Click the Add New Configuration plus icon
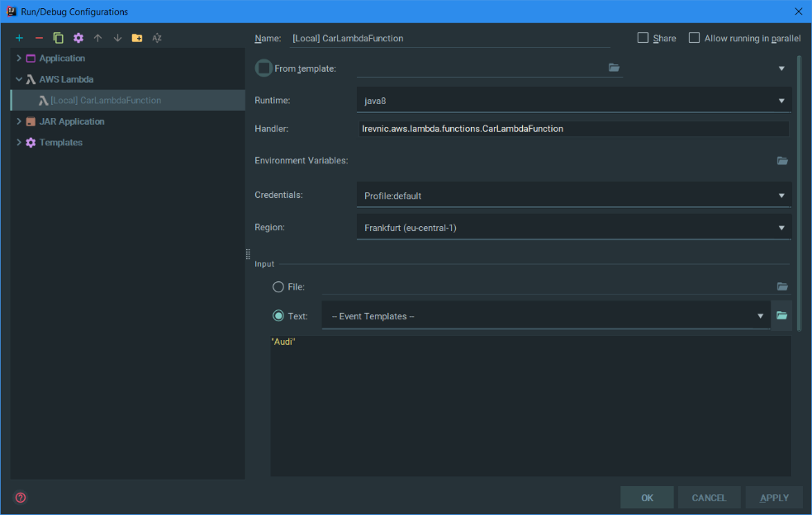Image resolution: width=812 pixels, height=515 pixels. pos(19,38)
